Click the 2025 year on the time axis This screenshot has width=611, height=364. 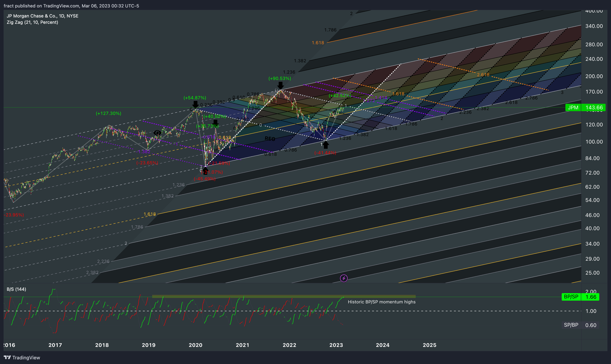[x=430, y=345]
